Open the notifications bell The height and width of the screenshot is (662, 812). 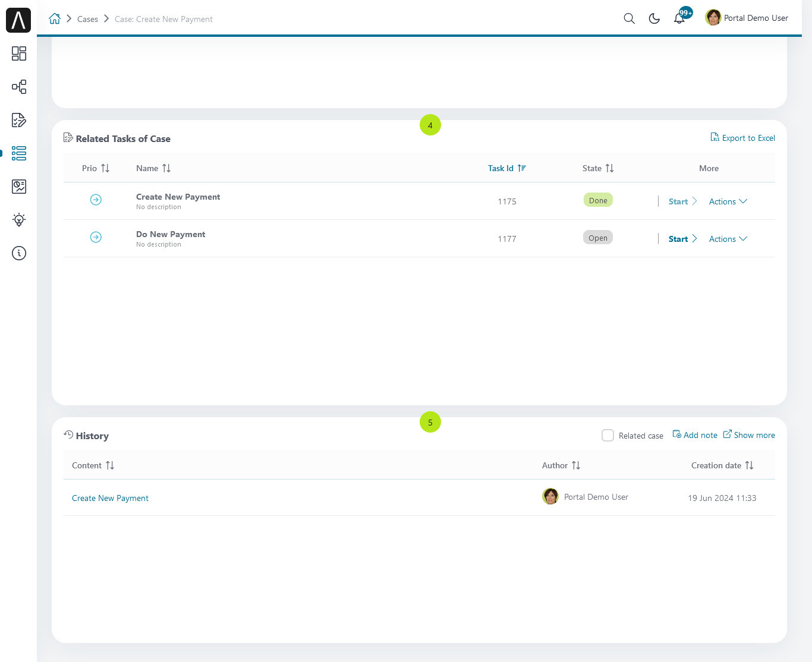click(679, 18)
